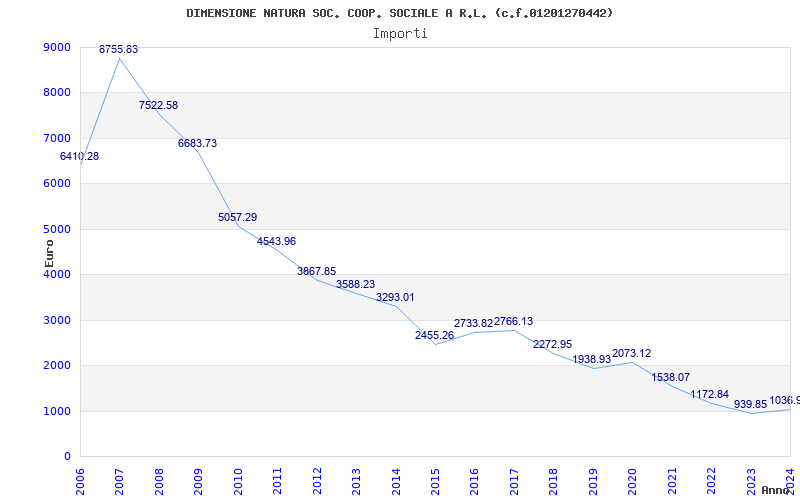Select the 7522.58 value label
The height and width of the screenshot is (500, 800).
coord(159,106)
